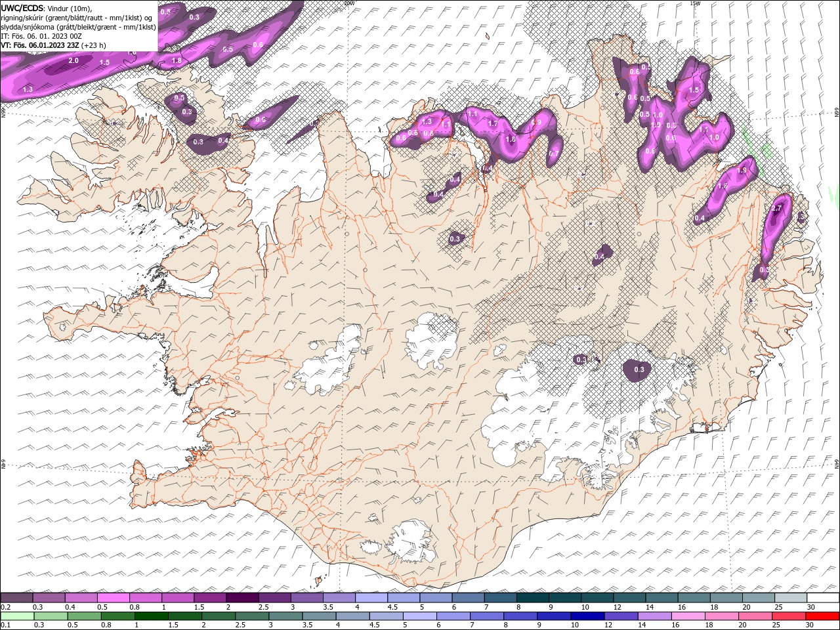Click the '7' number under the lower legend row
The height and width of the screenshot is (630, 840).
[472, 625]
